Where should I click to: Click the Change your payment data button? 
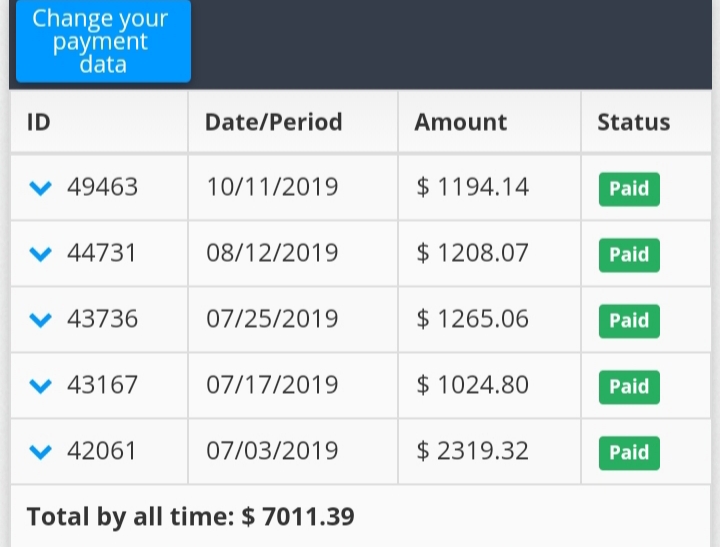coord(103,41)
